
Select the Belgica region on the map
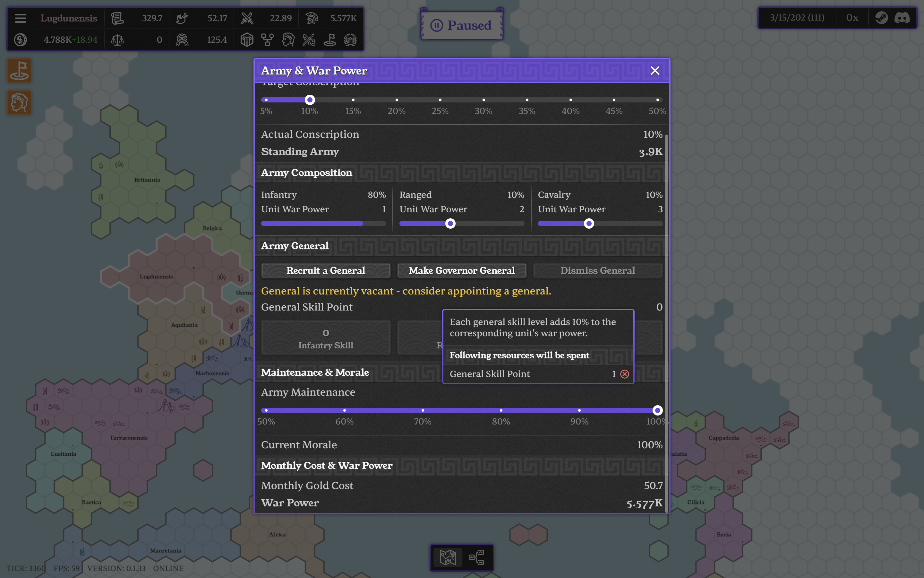pos(212,228)
